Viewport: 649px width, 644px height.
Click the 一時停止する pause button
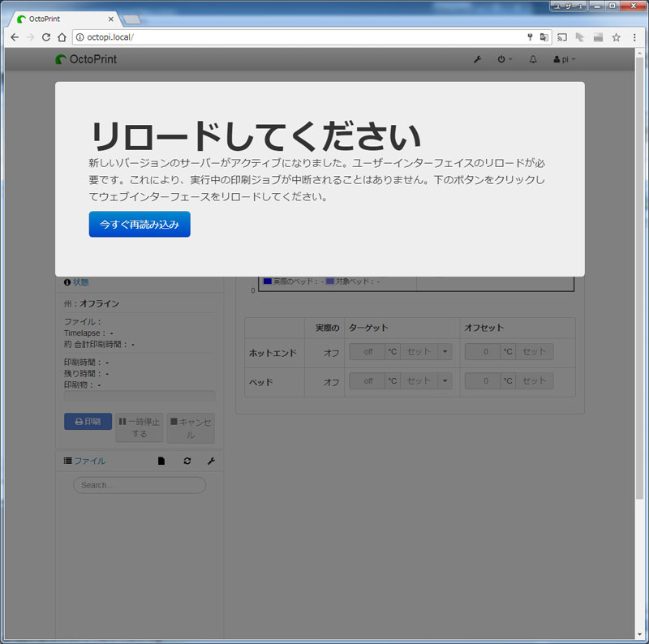tap(140, 427)
